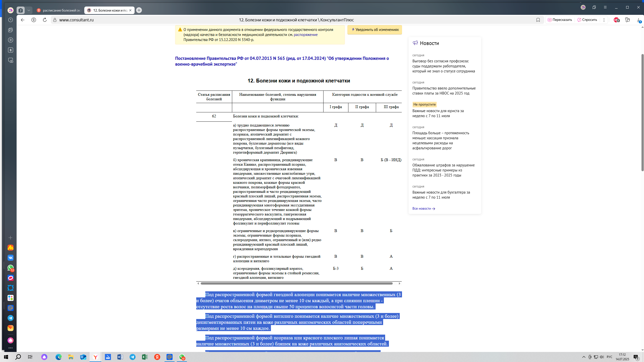This screenshot has height=362, width=644.
Task: Open the Все новости link
Action: click(x=424, y=208)
